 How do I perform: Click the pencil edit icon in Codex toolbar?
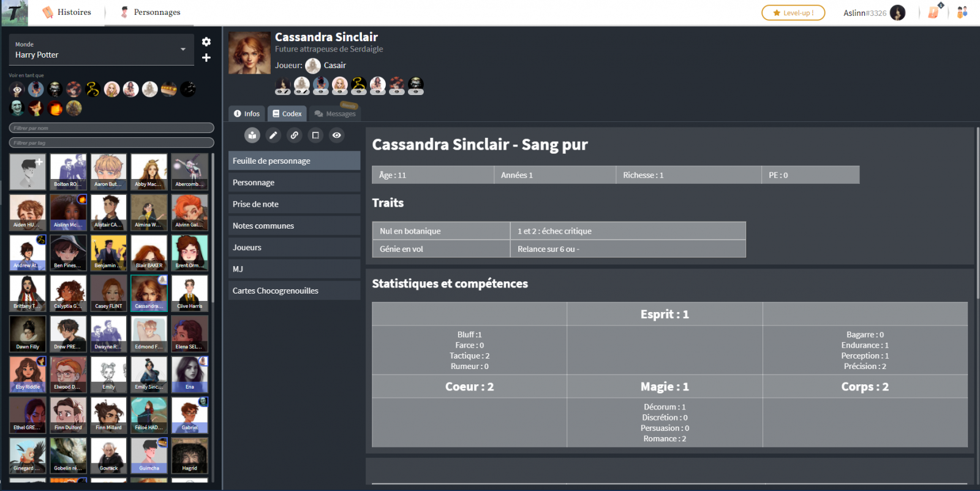(273, 135)
